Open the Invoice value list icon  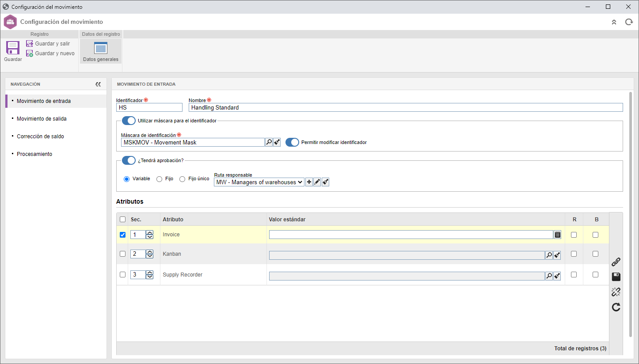point(558,235)
